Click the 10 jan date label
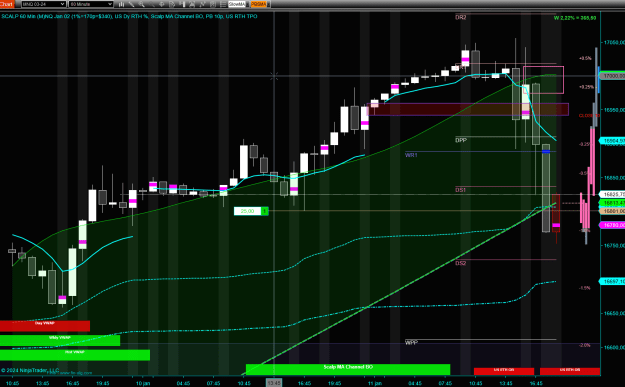 (x=143, y=383)
